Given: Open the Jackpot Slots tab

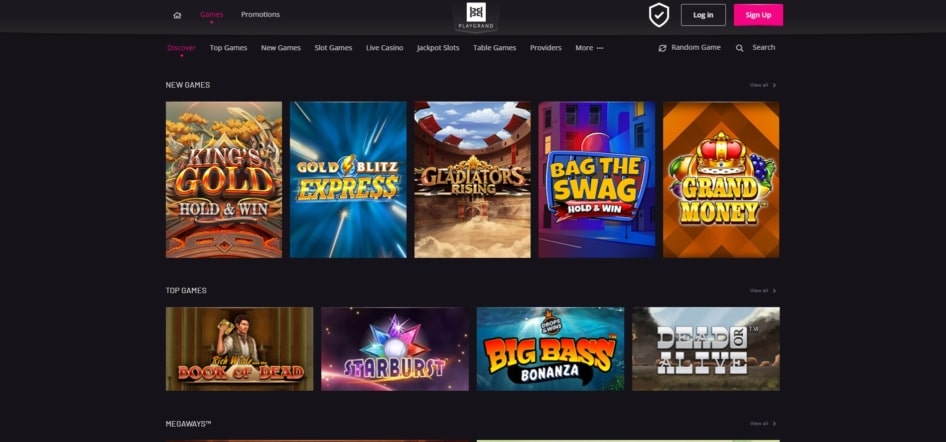Looking at the screenshot, I should [438, 48].
